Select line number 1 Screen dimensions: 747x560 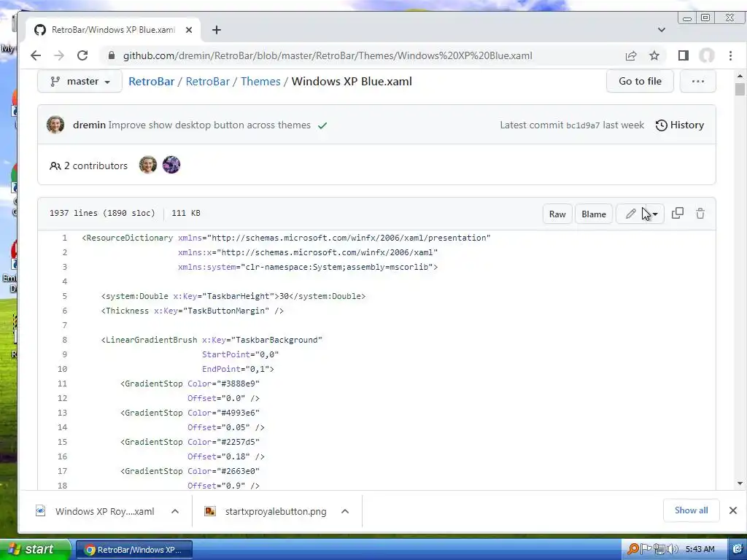point(65,238)
